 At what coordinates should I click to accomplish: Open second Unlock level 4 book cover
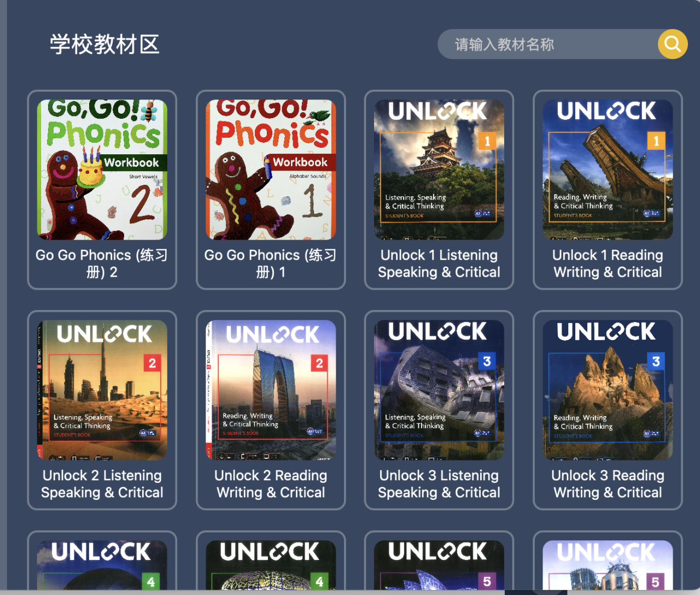click(271, 565)
